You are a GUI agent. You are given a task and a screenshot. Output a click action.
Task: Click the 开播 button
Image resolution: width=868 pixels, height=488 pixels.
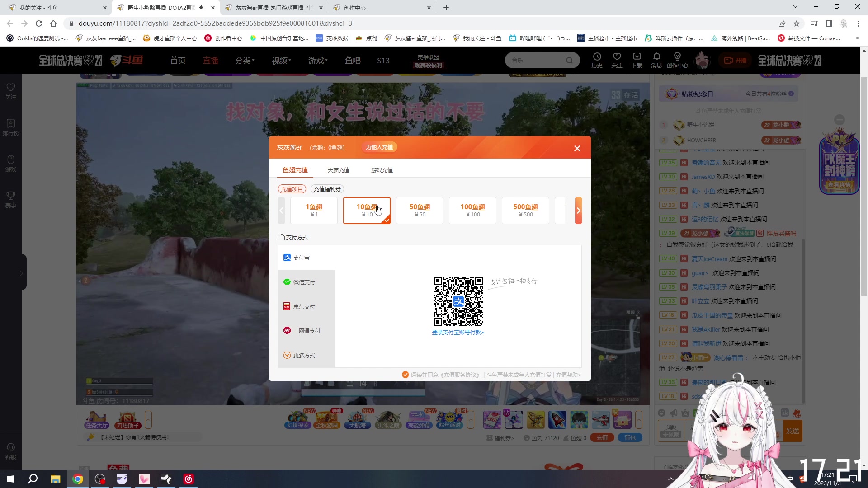point(735,60)
